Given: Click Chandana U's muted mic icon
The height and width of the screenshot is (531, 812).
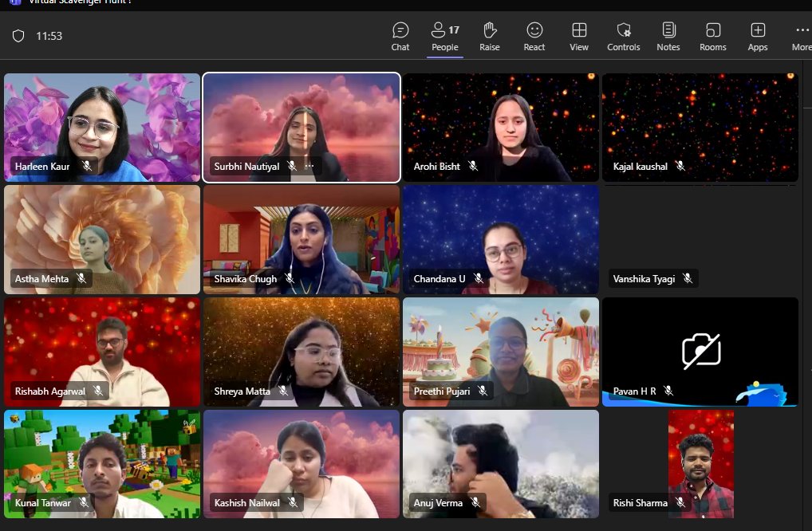Looking at the screenshot, I should point(479,278).
